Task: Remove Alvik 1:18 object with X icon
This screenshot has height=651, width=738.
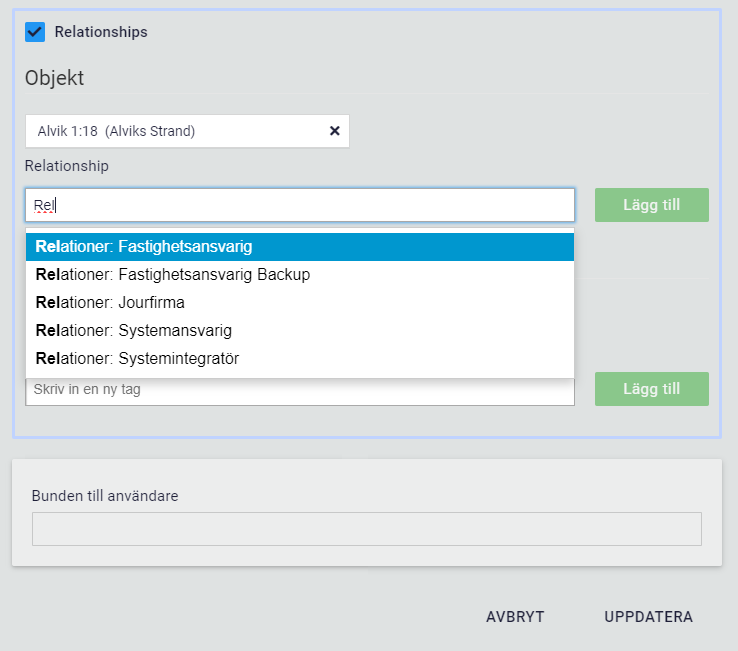Action: (335, 131)
